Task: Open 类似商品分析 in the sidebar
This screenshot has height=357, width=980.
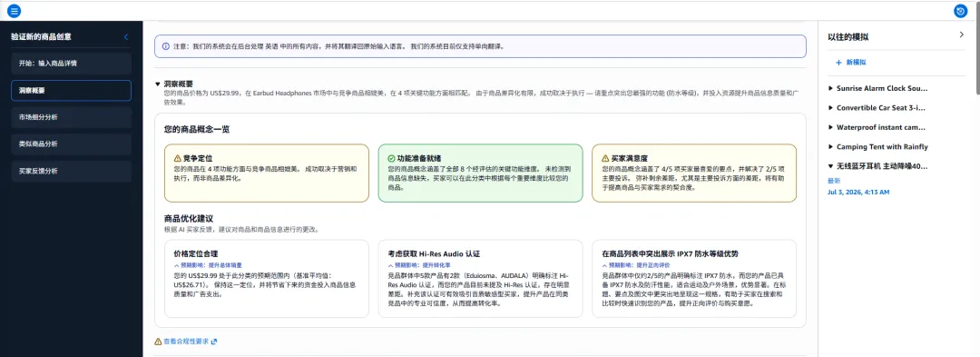Action: coord(72,144)
